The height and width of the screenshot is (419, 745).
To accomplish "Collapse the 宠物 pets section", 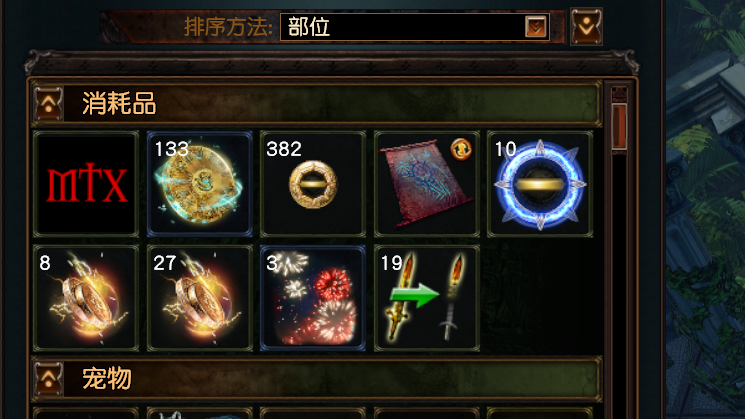I will pos(48,379).
